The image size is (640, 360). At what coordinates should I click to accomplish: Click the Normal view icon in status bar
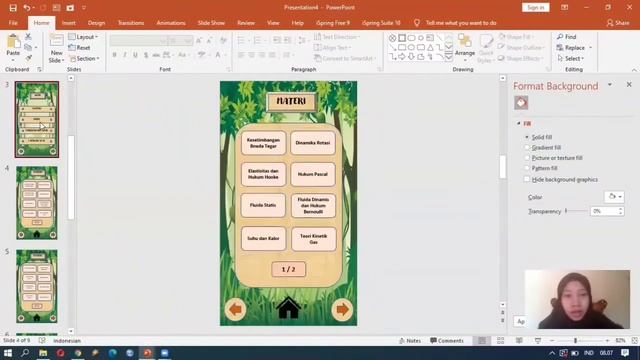pos(482,341)
